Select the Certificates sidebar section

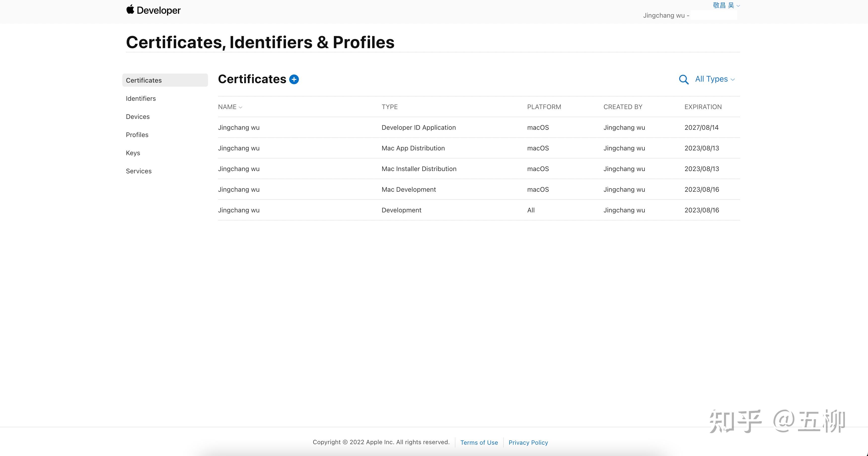[144, 80]
